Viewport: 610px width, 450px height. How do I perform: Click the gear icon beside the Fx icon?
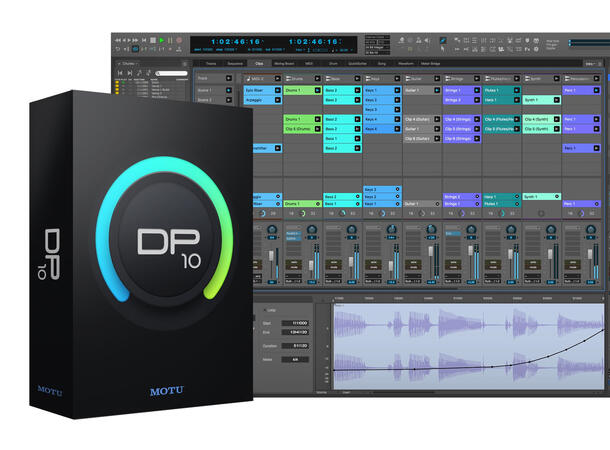pyautogui.click(x=536, y=49)
